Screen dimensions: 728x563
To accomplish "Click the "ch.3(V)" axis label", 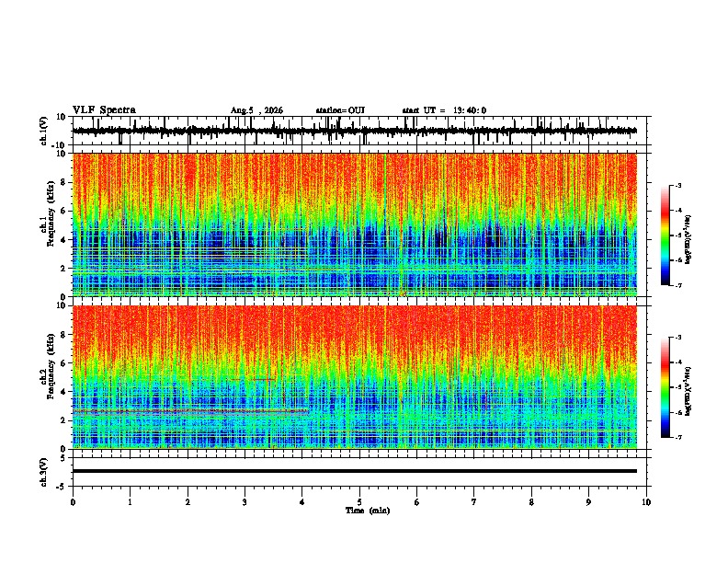I will [x=44, y=472].
